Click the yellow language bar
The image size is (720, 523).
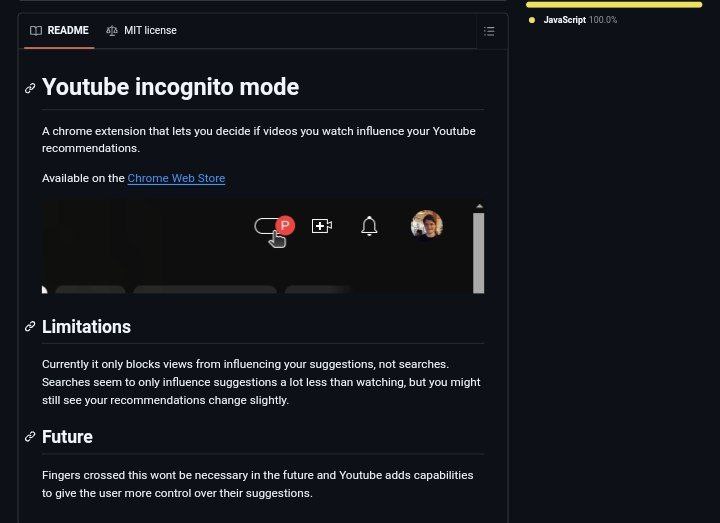[x=614, y=5]
